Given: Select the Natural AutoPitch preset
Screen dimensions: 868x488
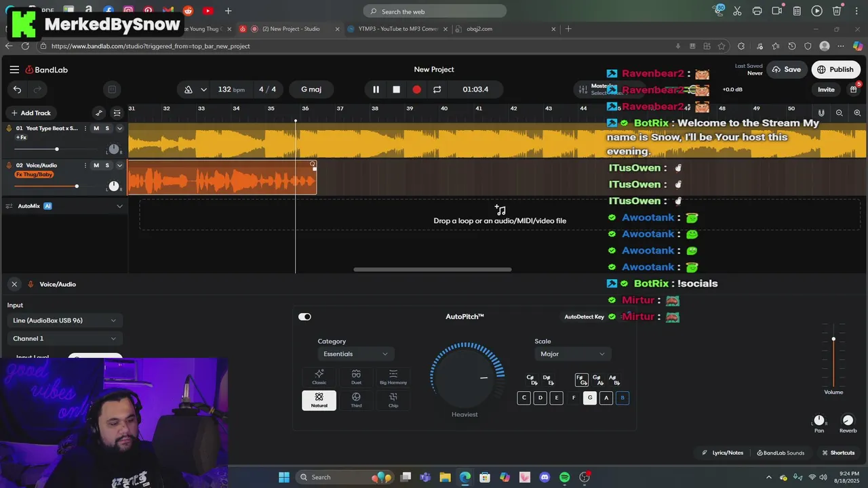Looking at the screenshot, I should (319, 400).
